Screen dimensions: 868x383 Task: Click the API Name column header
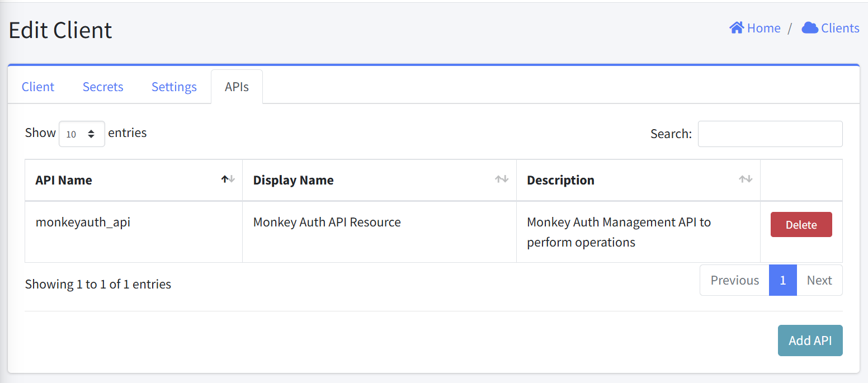click(134, 180)
